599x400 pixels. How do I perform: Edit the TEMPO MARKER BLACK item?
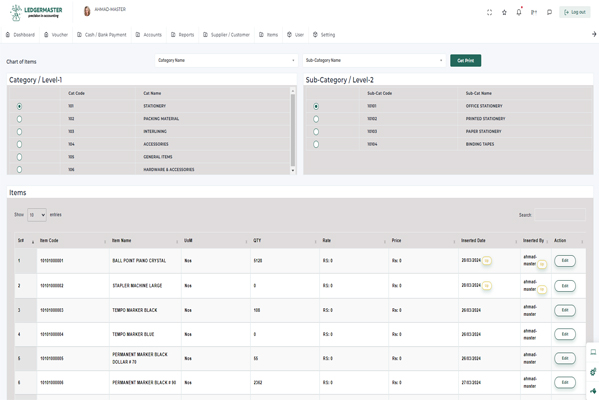pyautogui.click(x=565, y=310)
